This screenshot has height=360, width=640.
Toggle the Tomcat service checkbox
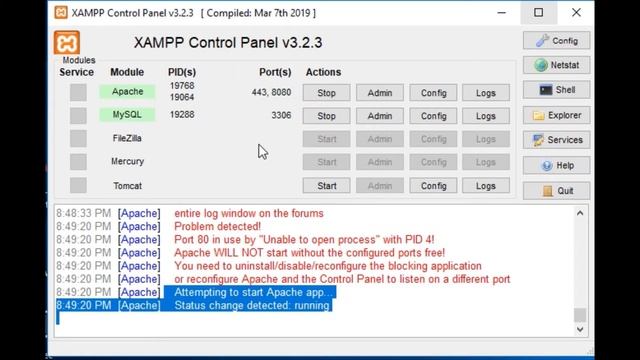click(x=78, y=185)
